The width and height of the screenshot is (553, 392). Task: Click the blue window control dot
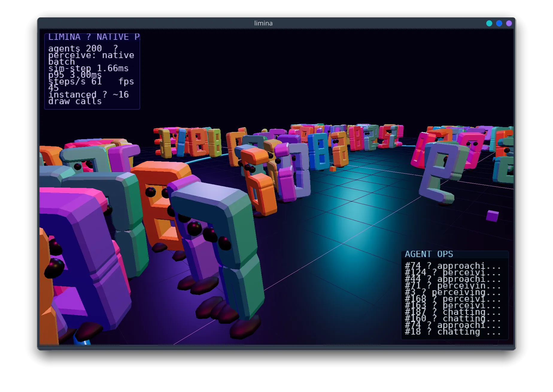[499, 23]
